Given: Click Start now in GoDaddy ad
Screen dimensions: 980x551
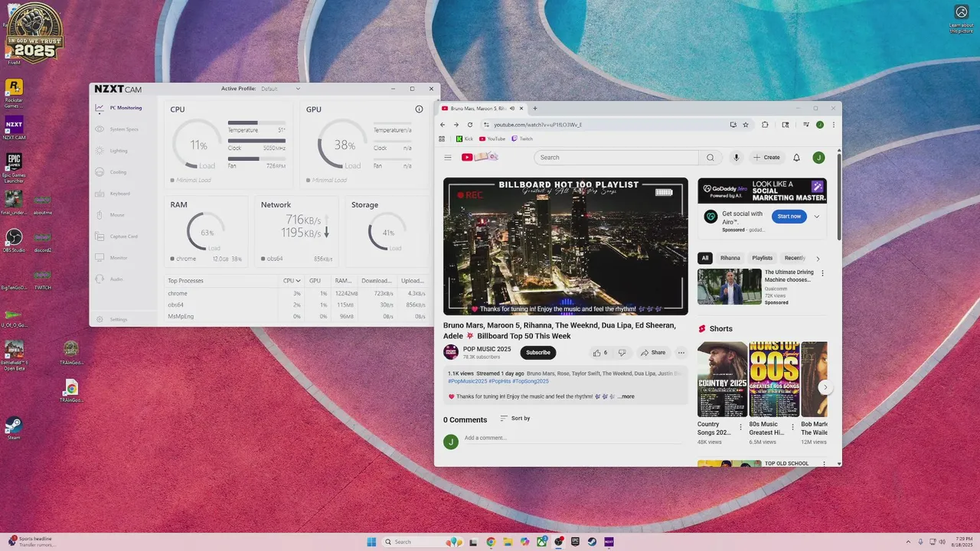Looking at the screenshot, I should pos(789,217).
